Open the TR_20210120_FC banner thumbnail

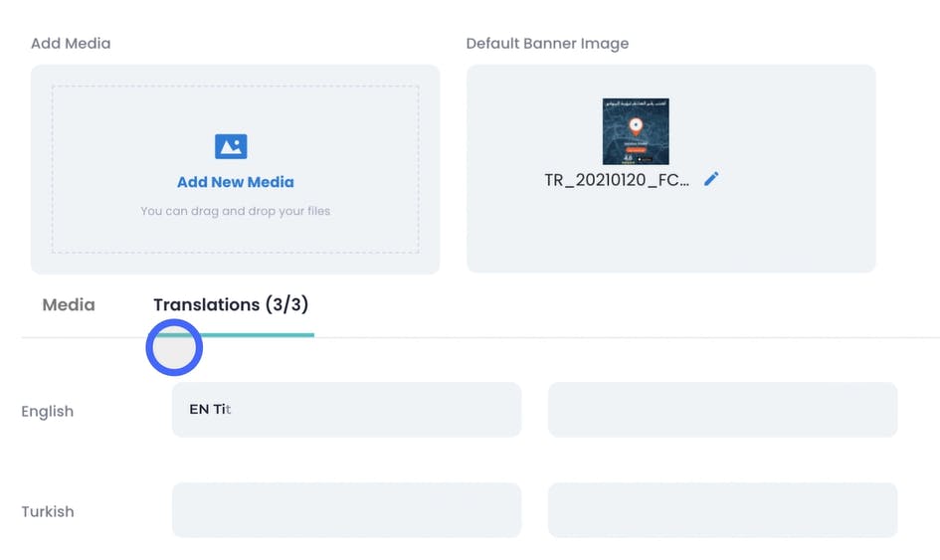coord(636,131)
